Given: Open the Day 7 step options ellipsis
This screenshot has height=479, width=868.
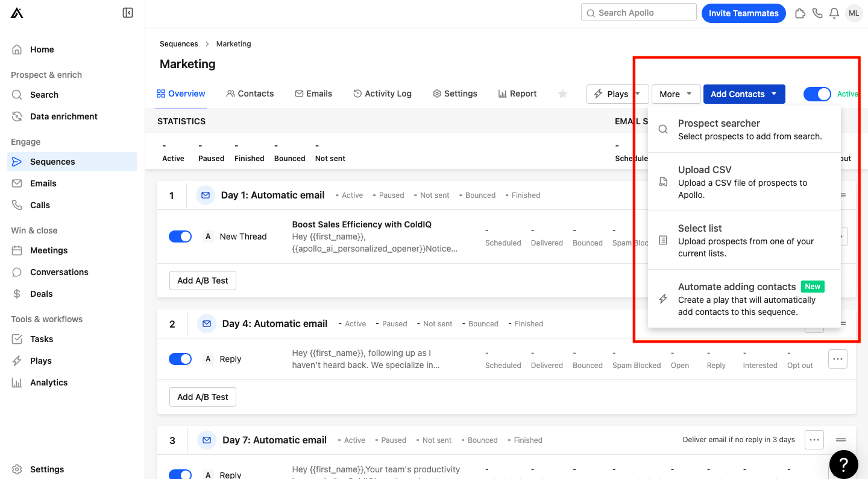Looking at the screenshot, I should click(x=814, y=440).
